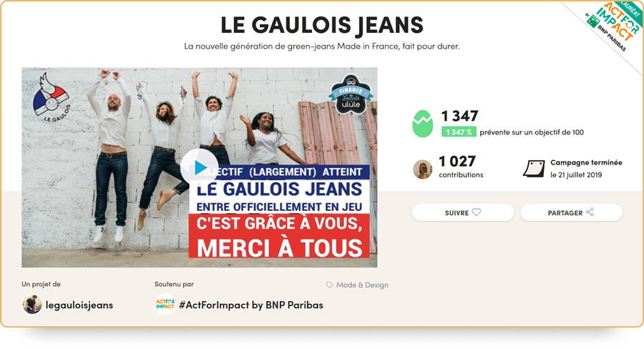Click the share icon on Partager button
This screenshot has width=644, height=349.
coord(590,212)
